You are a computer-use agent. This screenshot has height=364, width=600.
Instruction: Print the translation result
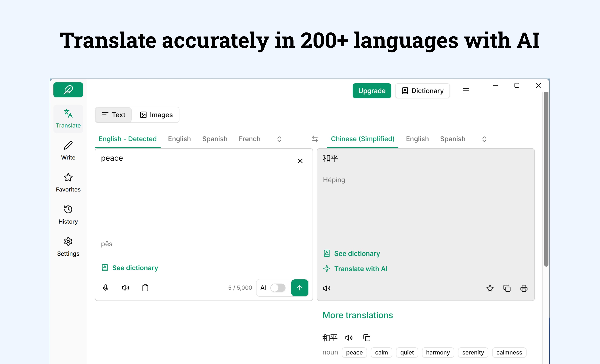[524, 288]
